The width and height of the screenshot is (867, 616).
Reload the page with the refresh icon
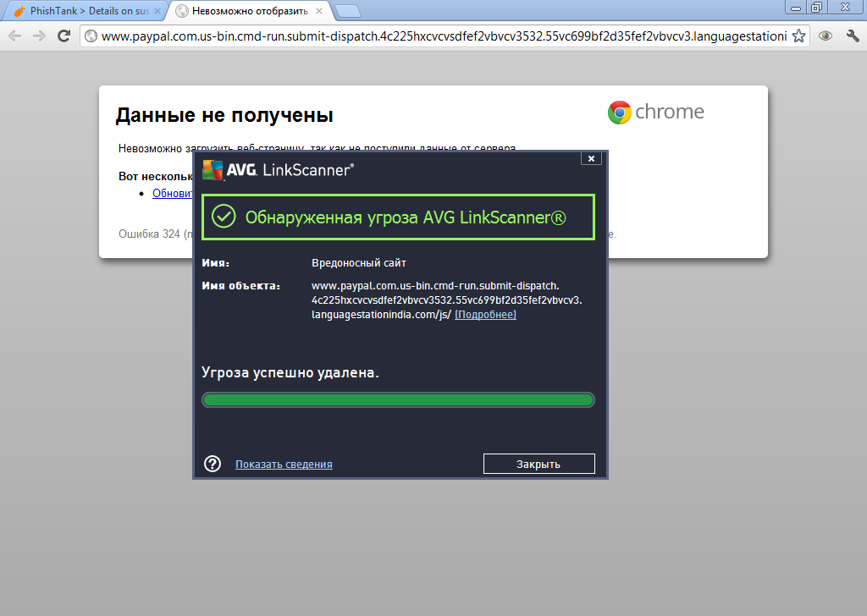pyautogui.click(x=64, y=36)
